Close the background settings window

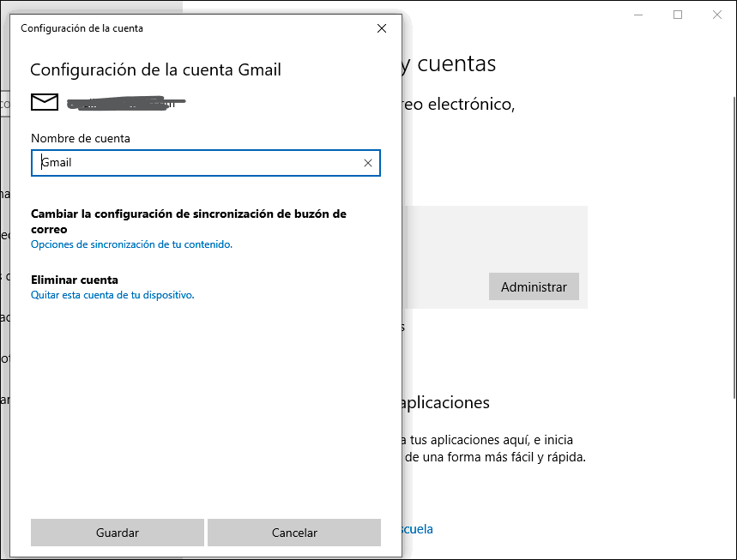[x=717, y=15]
